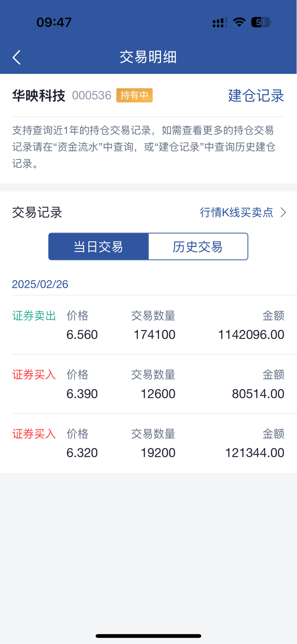Tap the 交易明细 page title
The width and height of the screenshot is (297, 644).
(x=148, y=57)
